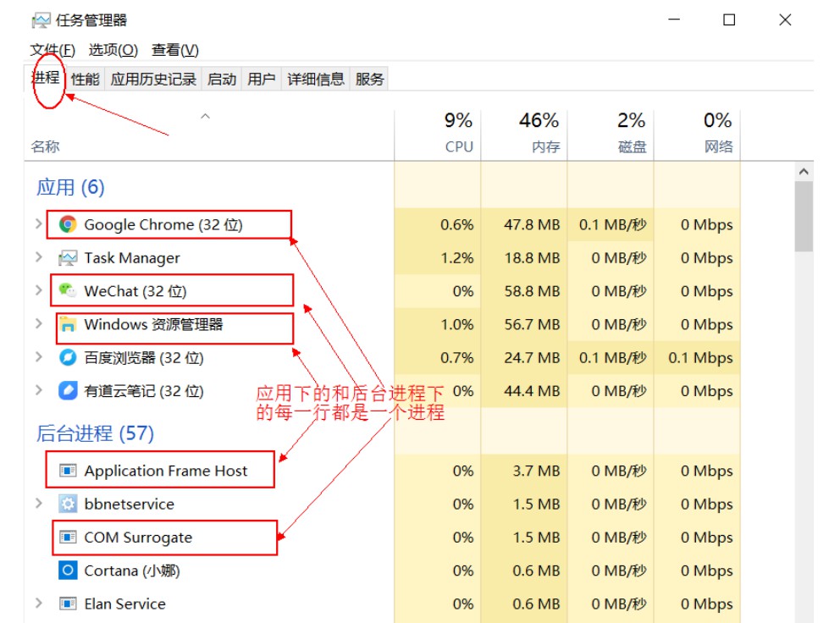Image resolution: width=840 pixels, height=623 pixels.
Task: Switch to the 用户 tab
Action: 262,80
